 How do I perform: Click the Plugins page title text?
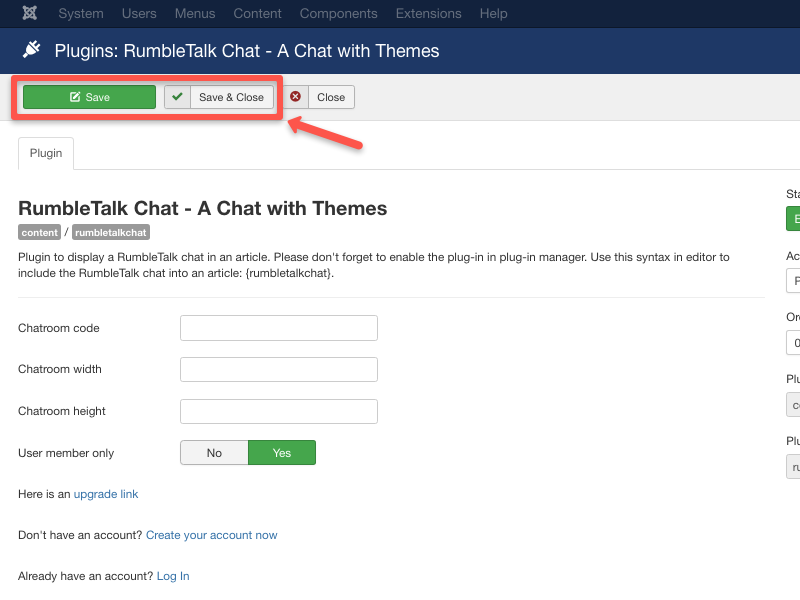pyautogui.click(x=247, y=51)
